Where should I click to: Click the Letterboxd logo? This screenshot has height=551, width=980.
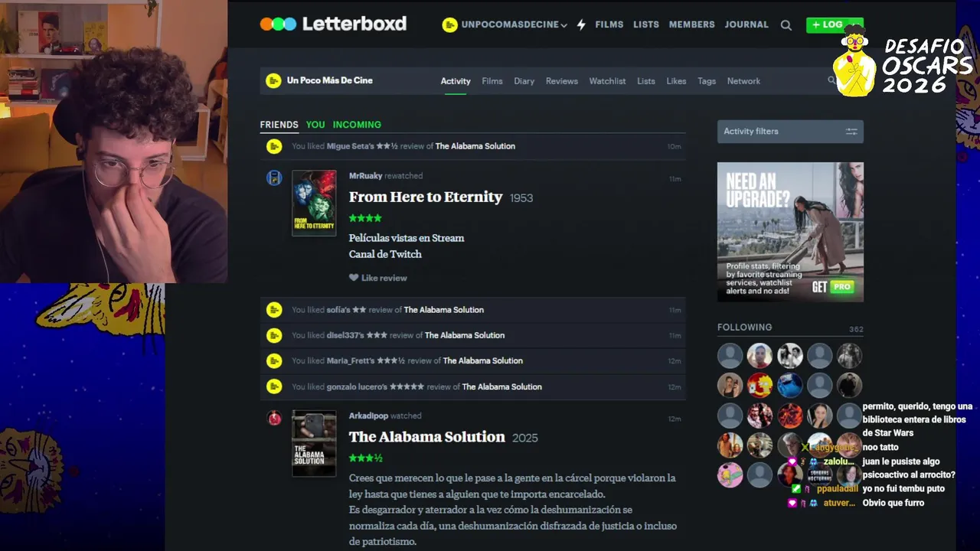tap(333, 24)
